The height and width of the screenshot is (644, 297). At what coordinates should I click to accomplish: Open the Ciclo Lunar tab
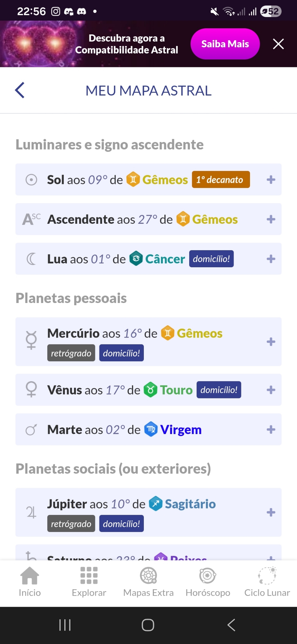[267, 582]
